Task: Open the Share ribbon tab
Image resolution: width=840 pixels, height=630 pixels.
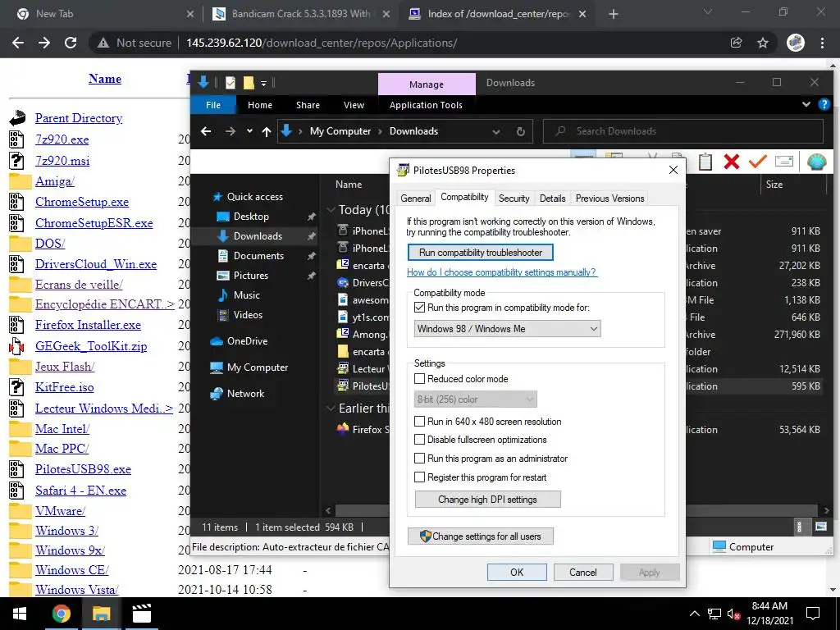Action: 308,105
